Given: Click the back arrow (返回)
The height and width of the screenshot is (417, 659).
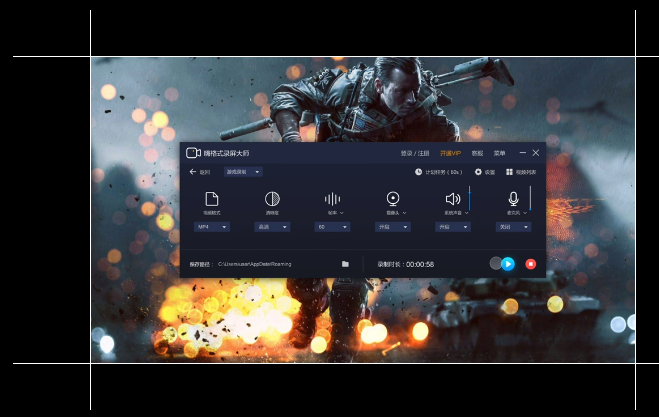Looking at the screenshot, I should click(193, 172).
